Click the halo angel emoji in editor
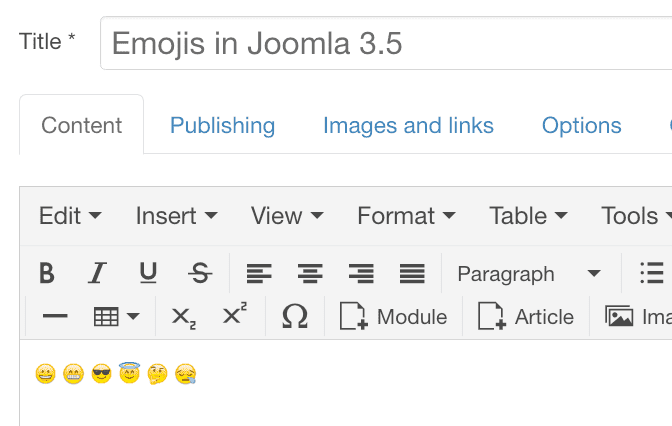This screenshot has height=426, width=672. (129, 372)
